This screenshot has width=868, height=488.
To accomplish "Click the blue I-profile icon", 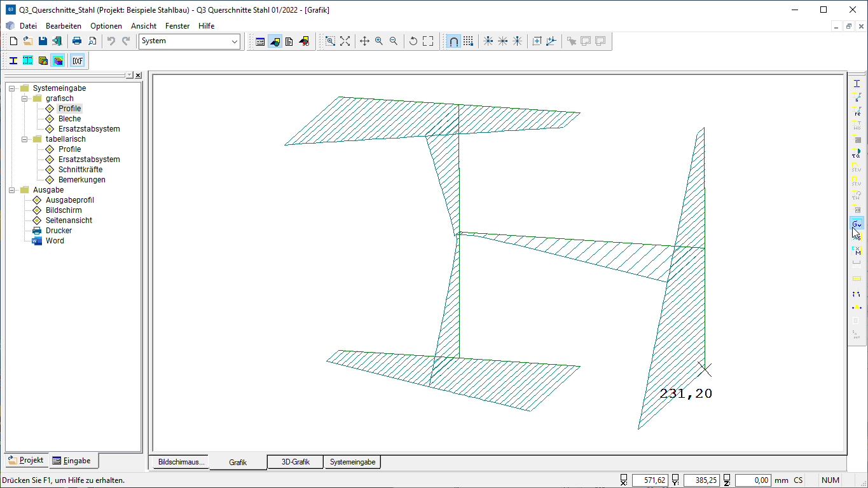I will point(13,60).
